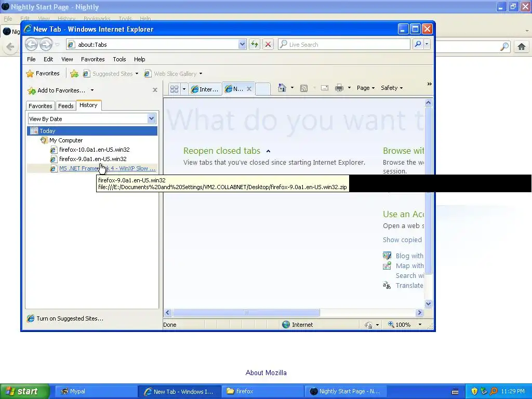The width and height of the screenshot is (532, 399).
Task: Click the search magnifier in Nightly window
Action: pyautogui.click(x=504, y=46)
